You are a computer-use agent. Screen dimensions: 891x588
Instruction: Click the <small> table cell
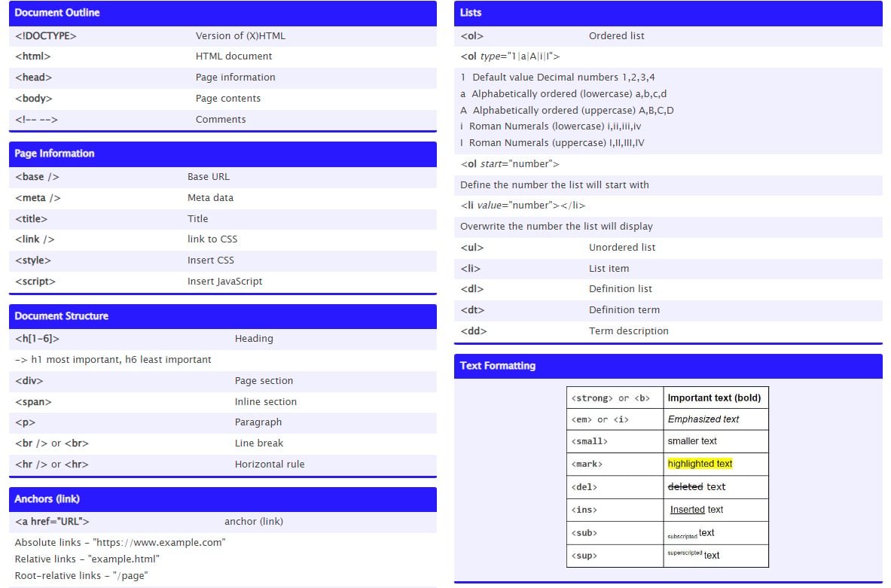pyautogui.click(x=615, y=441)
